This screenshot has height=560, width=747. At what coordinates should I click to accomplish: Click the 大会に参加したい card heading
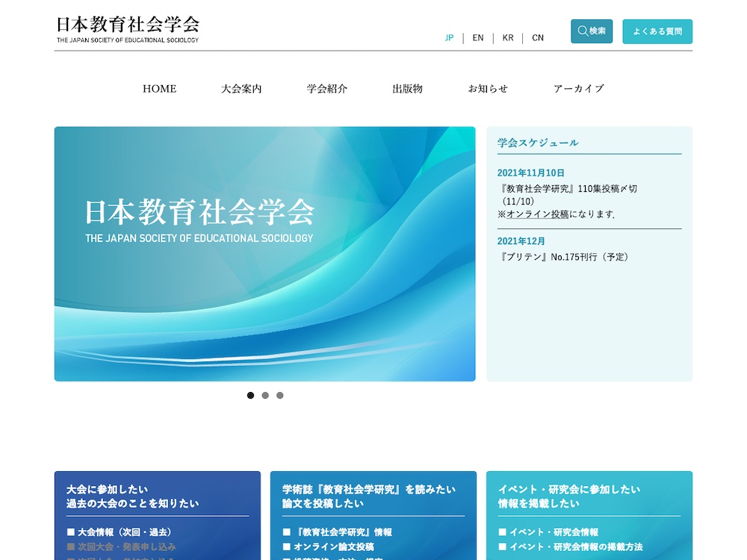pos(107,489)
